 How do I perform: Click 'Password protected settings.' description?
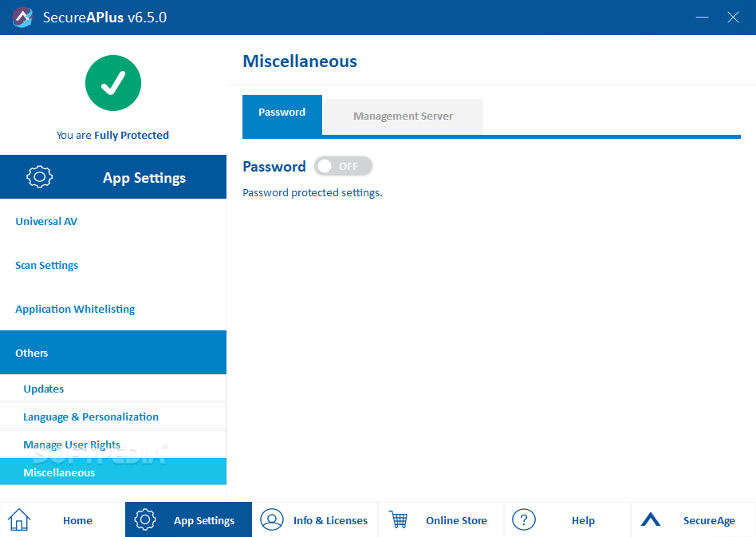(313, 192)
